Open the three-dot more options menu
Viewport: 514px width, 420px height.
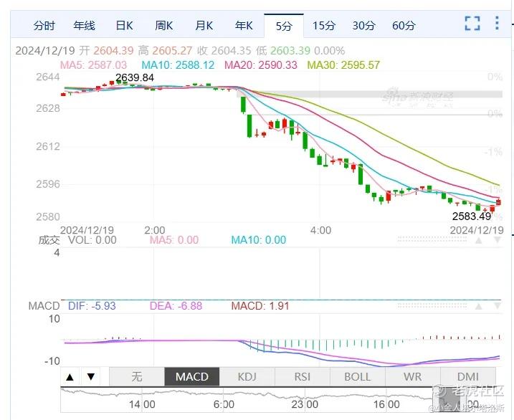[x=498, y=23]
